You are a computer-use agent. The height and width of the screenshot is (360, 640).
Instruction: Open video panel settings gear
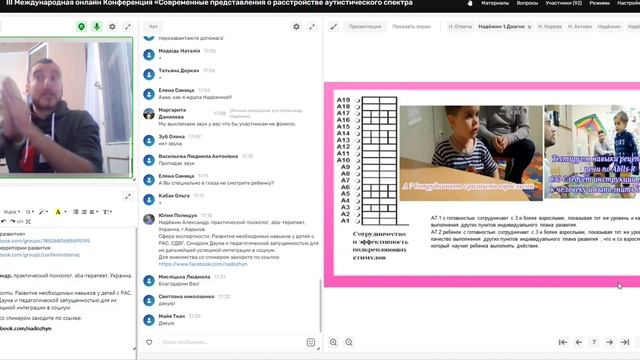(112, 27)
